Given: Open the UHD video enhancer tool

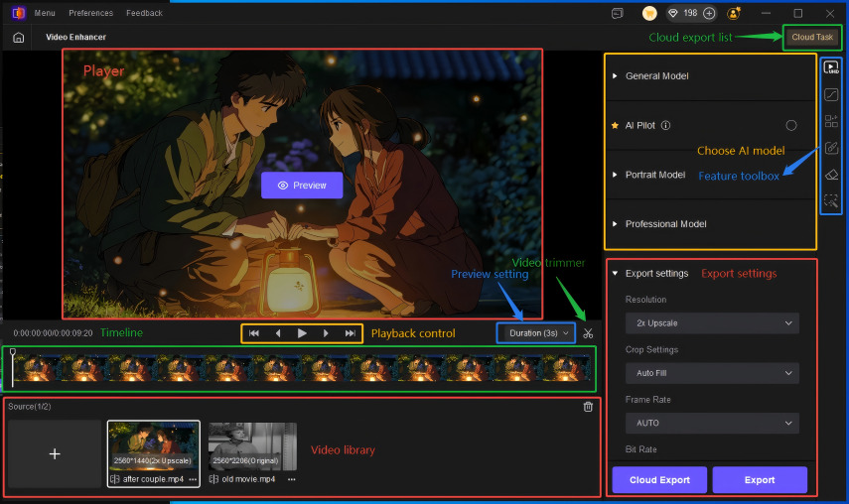Looking at the screenshot, I should (x=831, y=67).
